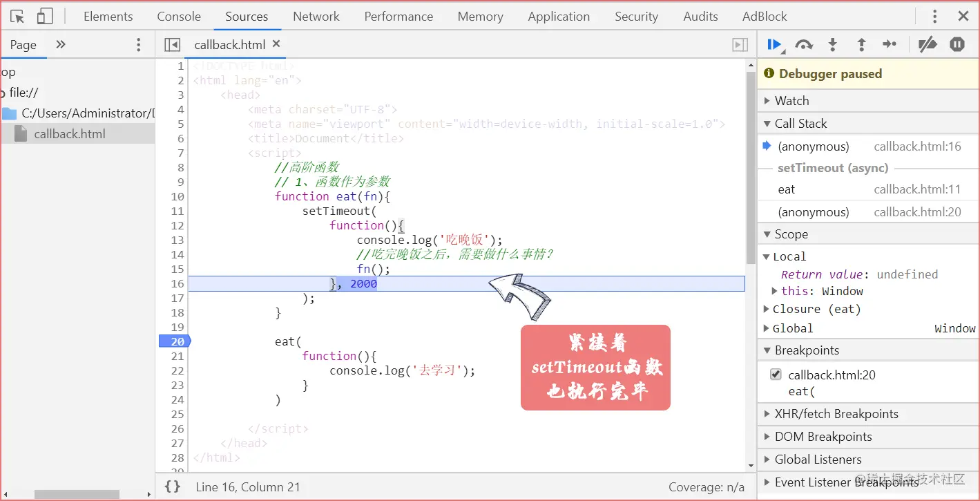
Task: Click the editor vertical scrollbar thumb
Action: 751,168
